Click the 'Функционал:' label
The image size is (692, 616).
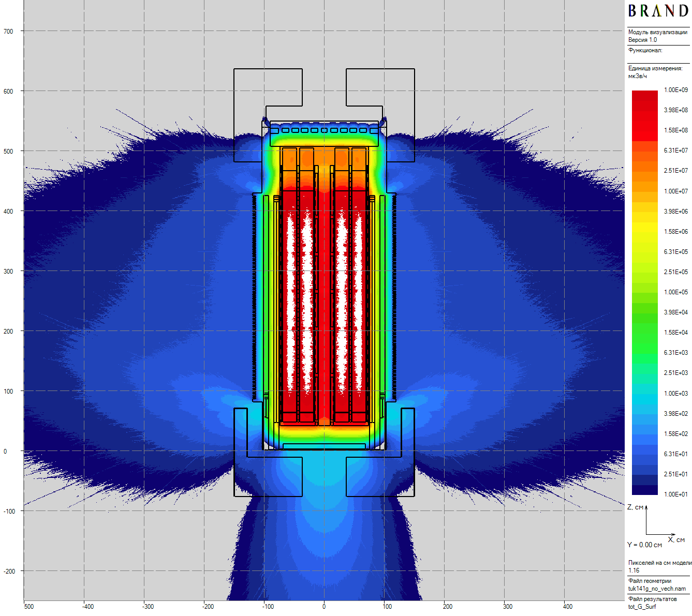coord(645,50)
